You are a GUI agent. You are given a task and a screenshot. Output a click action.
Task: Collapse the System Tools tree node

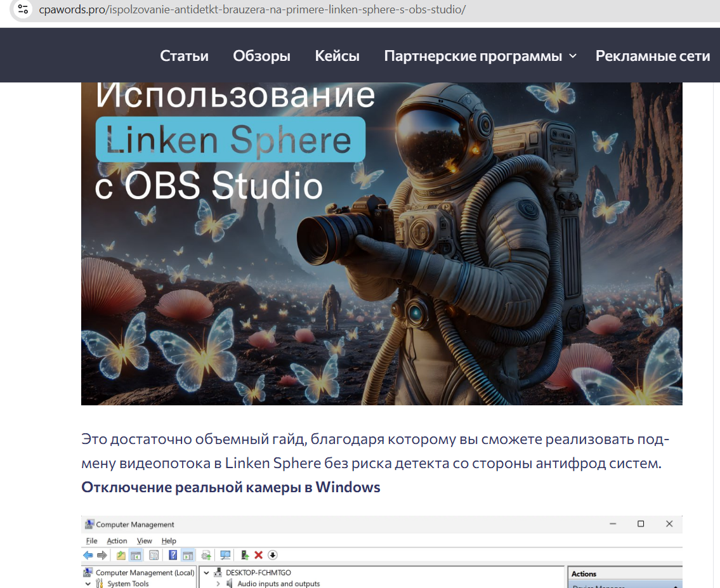88,584
